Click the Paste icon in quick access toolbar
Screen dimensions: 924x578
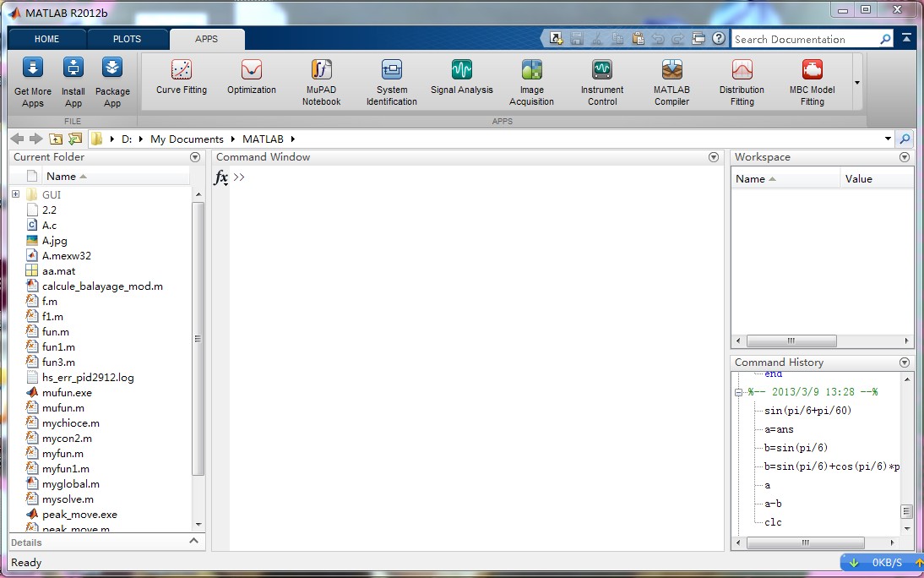638,38
